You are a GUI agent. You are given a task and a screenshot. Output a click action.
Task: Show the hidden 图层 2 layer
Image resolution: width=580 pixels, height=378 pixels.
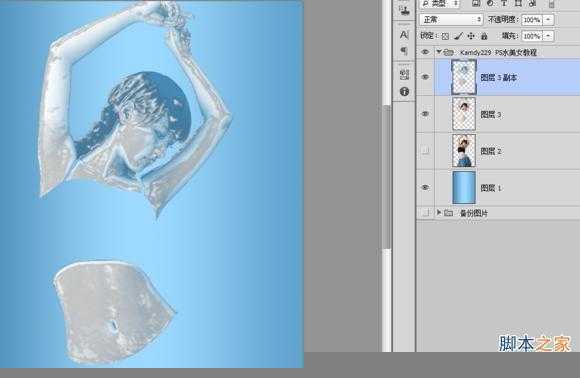pos(425,151)
